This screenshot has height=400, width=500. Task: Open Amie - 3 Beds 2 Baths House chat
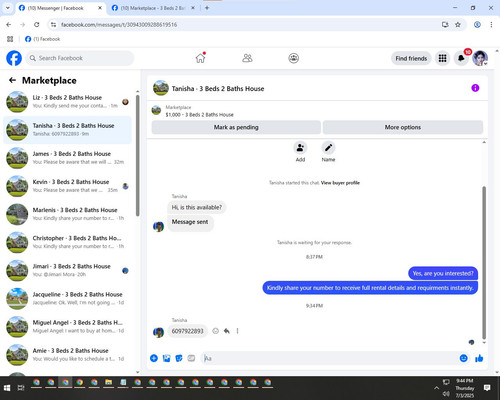(x=67, y=355)
